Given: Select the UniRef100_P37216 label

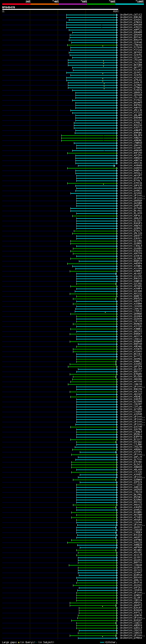Looking at the screenshot, I should pos(131,50).
